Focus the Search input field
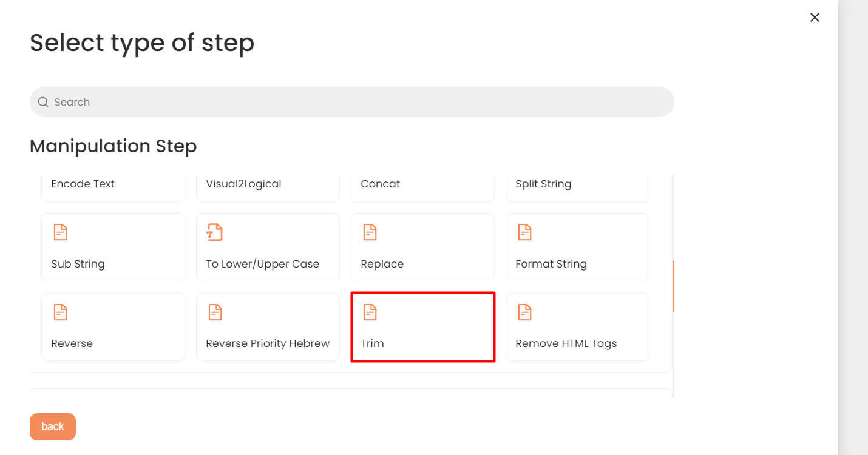The image size is (868, 455). coord(352,102)
